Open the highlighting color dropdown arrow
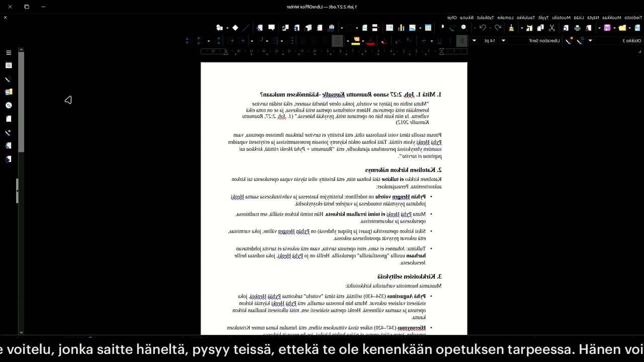This screenshot has width=644, height=362. (348, 40)
